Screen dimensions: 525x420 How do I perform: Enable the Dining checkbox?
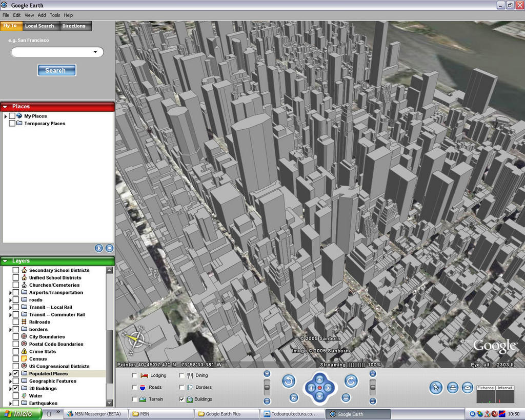coord(182,375)
